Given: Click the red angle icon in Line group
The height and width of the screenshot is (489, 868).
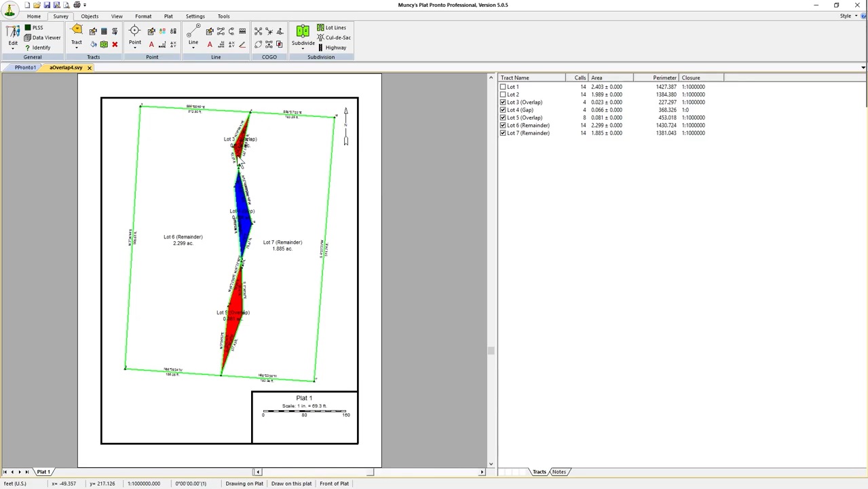Looking at the screenshot, I should (x=242, y=45).
